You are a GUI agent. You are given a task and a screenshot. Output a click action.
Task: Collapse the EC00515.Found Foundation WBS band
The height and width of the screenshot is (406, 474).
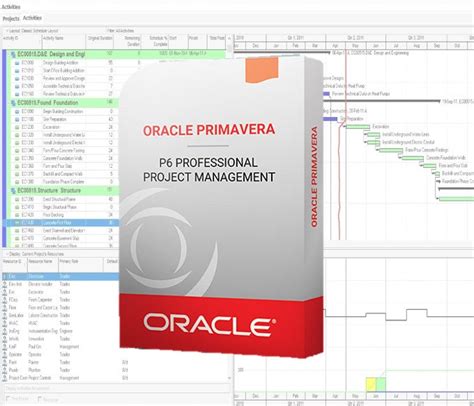tap(13, 103)
